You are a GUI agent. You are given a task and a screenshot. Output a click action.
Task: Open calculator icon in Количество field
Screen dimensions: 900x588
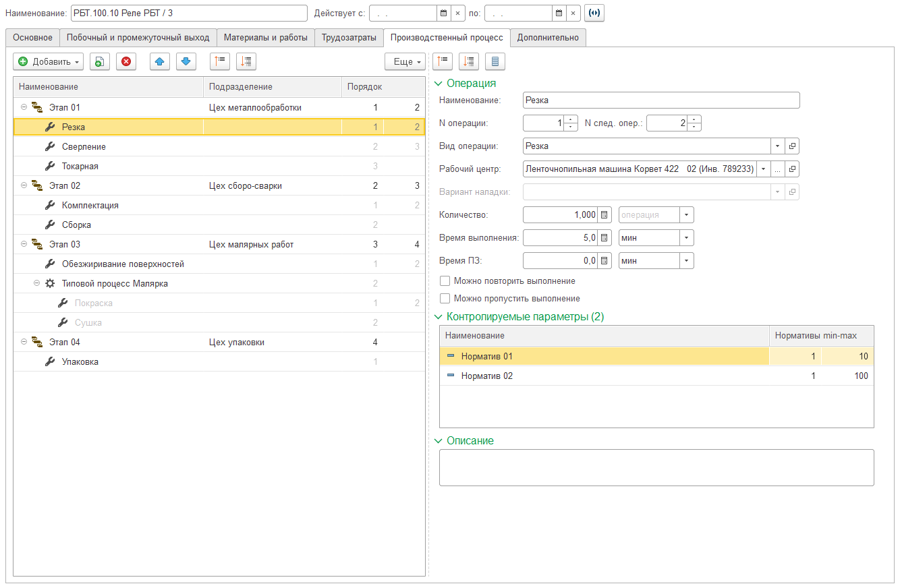604,215
